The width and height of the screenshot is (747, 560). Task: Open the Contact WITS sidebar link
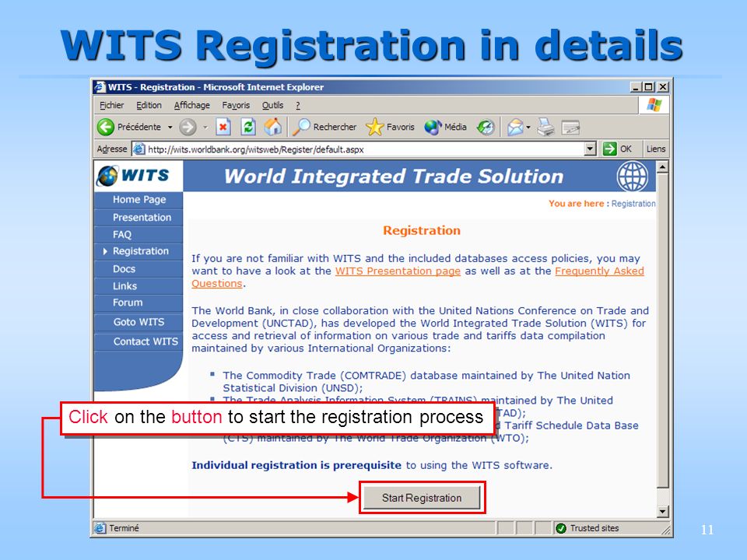coord(146,341)
